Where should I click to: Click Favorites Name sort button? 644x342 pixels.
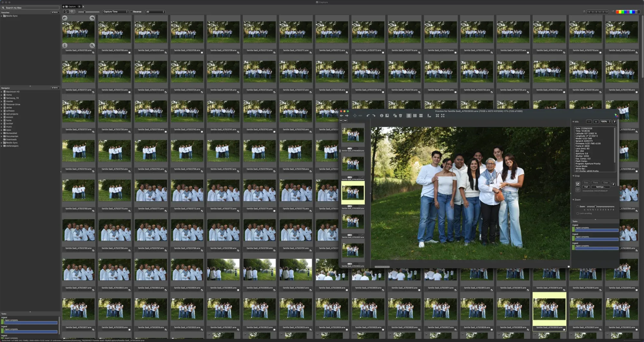click(x=55, y=12)
